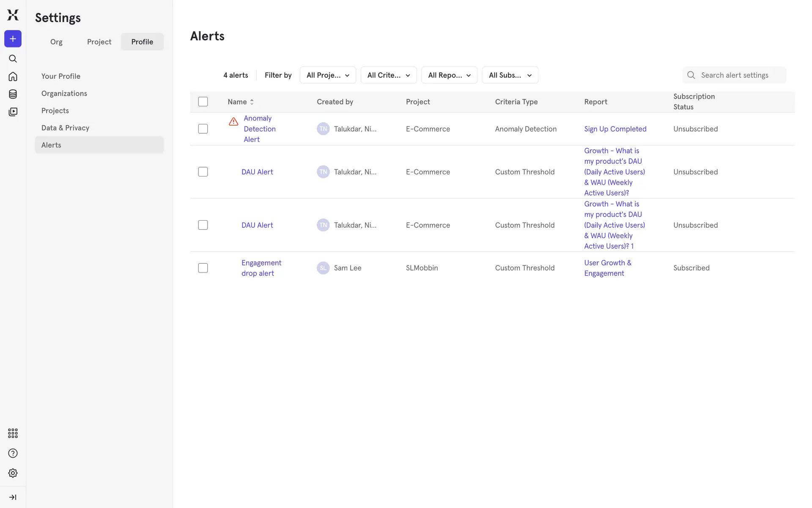
Task: Open the User Growth & Engagement report
Action: (x=607, y=268)
